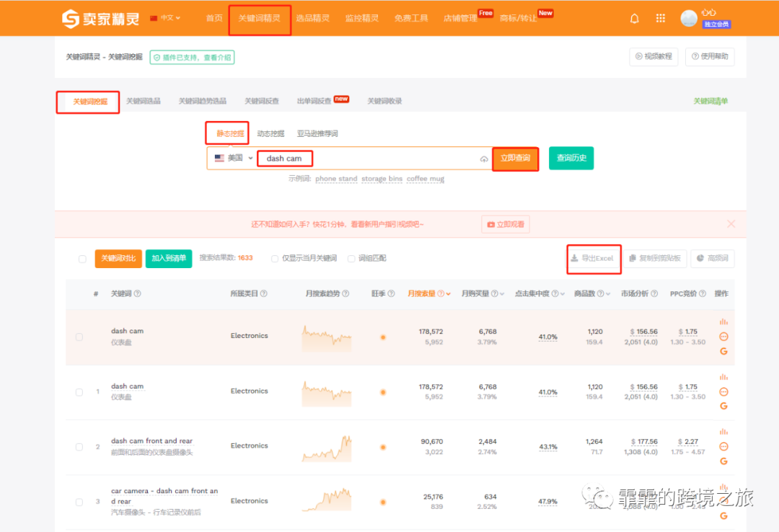Screen dimensions: 779x532
Task: Select 亚马逊推荐词 mode tab
Action: click(317, 133)
